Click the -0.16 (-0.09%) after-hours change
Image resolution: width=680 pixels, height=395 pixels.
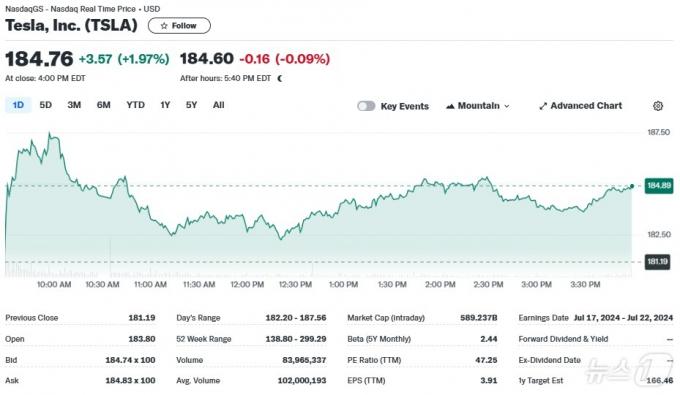click(284, 59)
